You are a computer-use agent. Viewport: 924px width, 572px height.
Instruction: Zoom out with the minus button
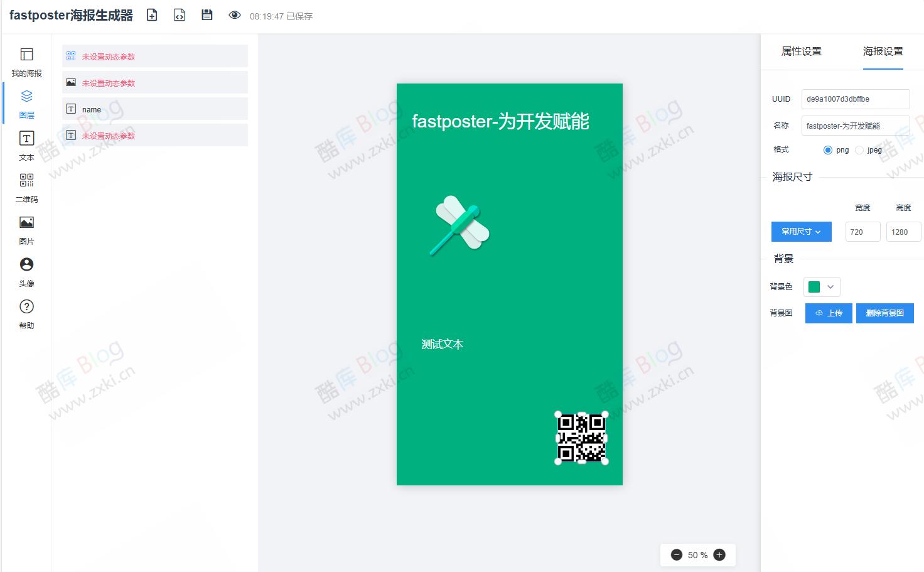(677, 555)
